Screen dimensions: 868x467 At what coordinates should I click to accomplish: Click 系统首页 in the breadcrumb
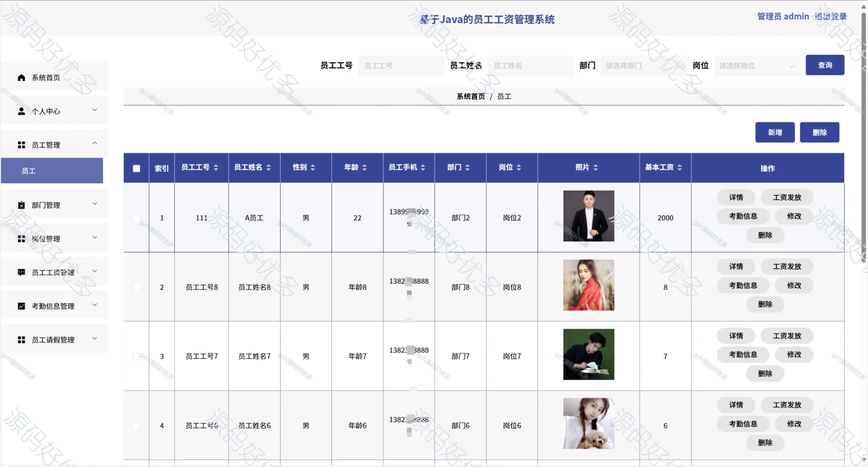tap(470, 96)
